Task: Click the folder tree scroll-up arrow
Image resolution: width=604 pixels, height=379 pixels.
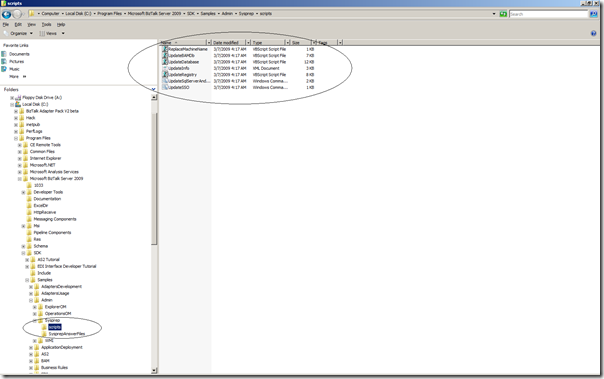Action: click(x=154, y=97)
